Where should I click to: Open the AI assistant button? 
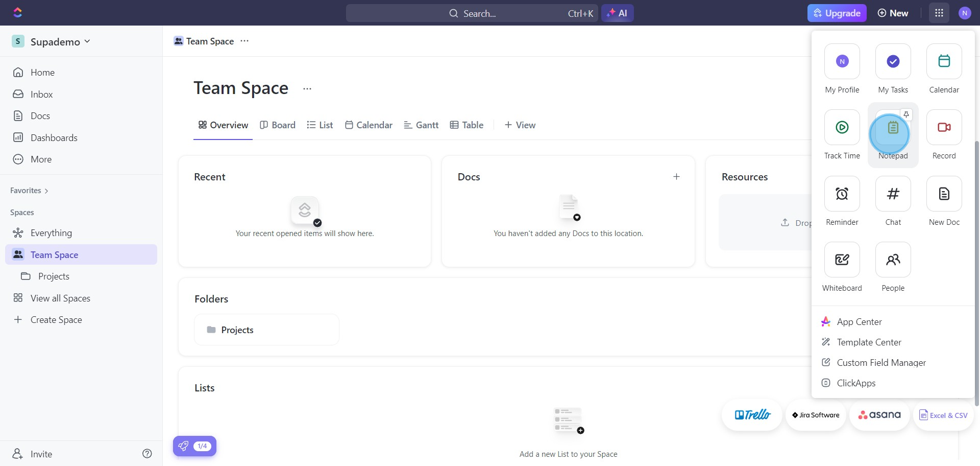(618, 13)
